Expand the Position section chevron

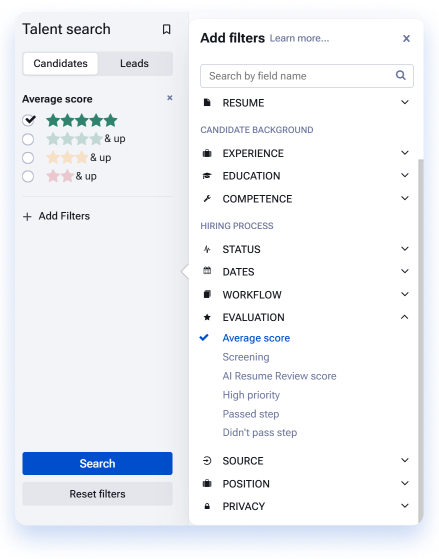point(405,483)
